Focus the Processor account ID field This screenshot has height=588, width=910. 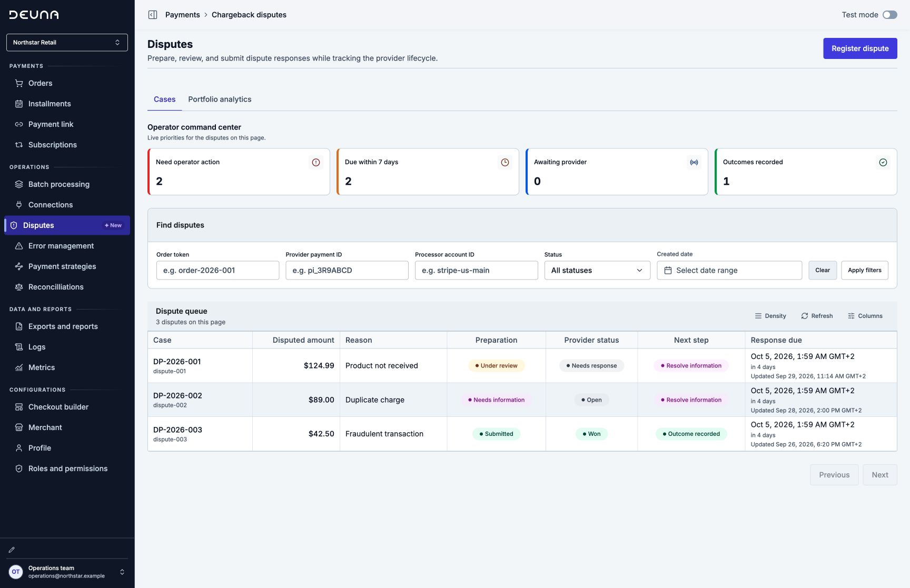pyautogui.click(x=476, y=270)
